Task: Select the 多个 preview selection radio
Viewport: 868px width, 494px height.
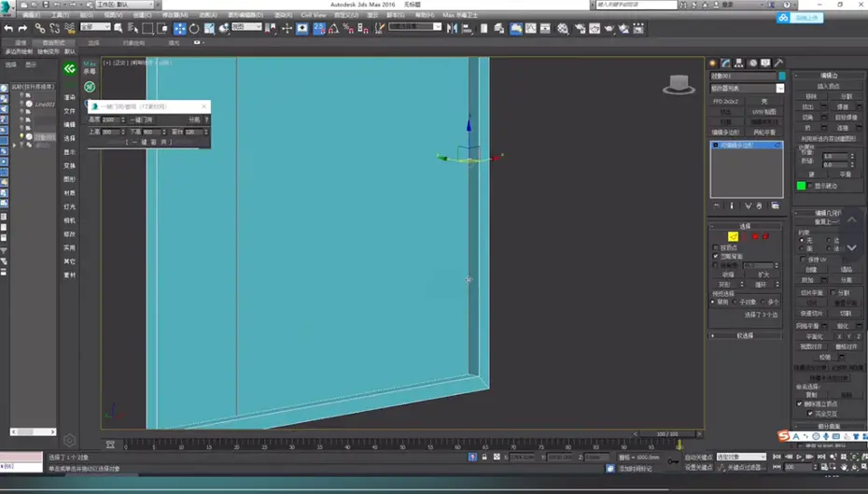Action: [x=763, y=302]
